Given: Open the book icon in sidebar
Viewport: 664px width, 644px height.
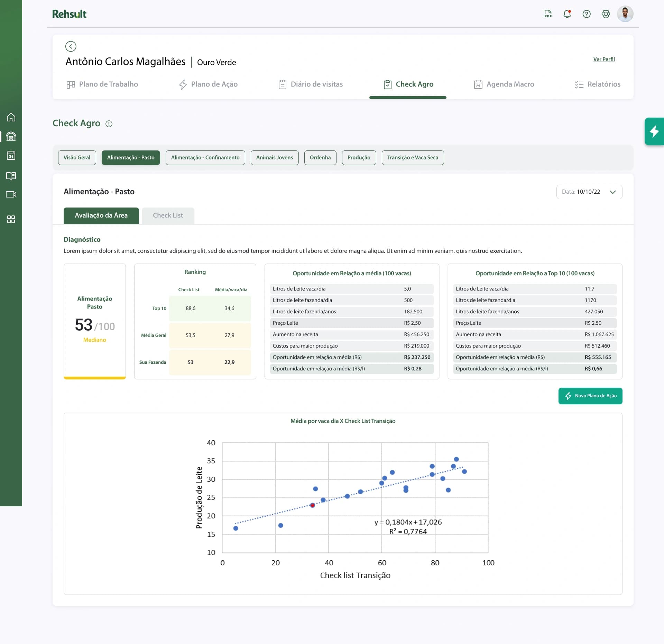Looking at the screenshot, I should 11,176.
